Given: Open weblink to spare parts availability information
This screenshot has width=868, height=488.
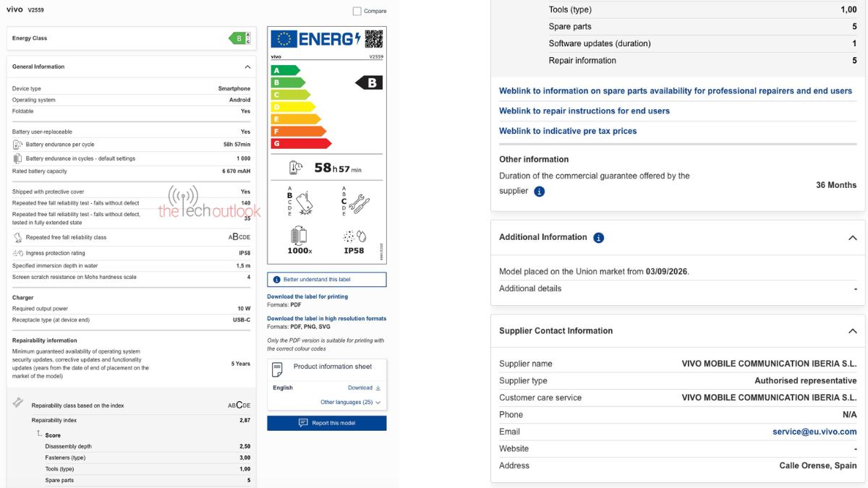Looking at the screenshot, I should click(676, 91).
